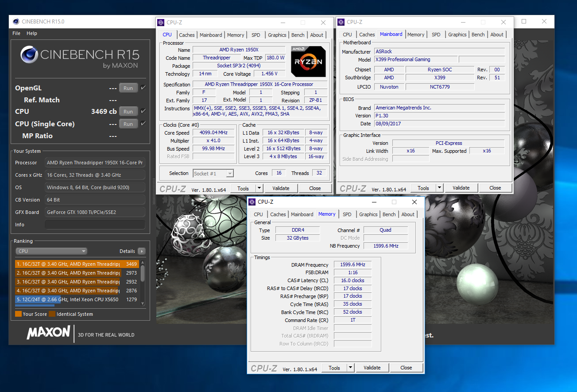Open Tools dropdown arrow in Memory window
577x392 pixels.
tap(351, 368)
